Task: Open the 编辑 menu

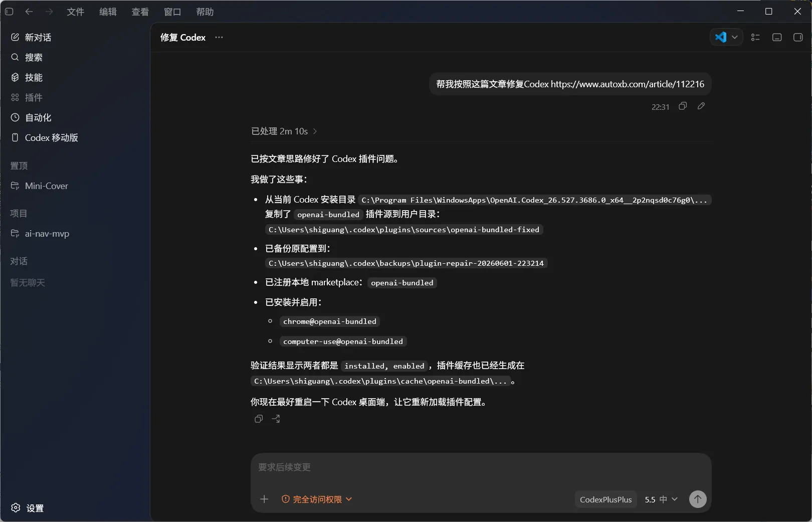Action: tap(108, 12)
